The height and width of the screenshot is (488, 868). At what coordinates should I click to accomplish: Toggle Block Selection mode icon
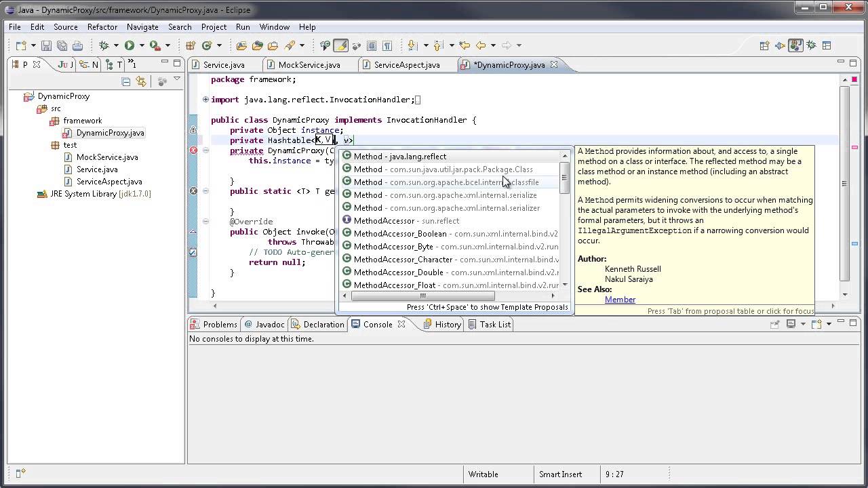tap(372, 45)
